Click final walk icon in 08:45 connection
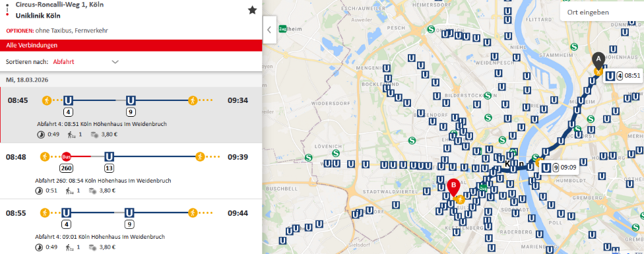This screenshot has height=254, width=644. pyautogui.click(x=193, y=100)
